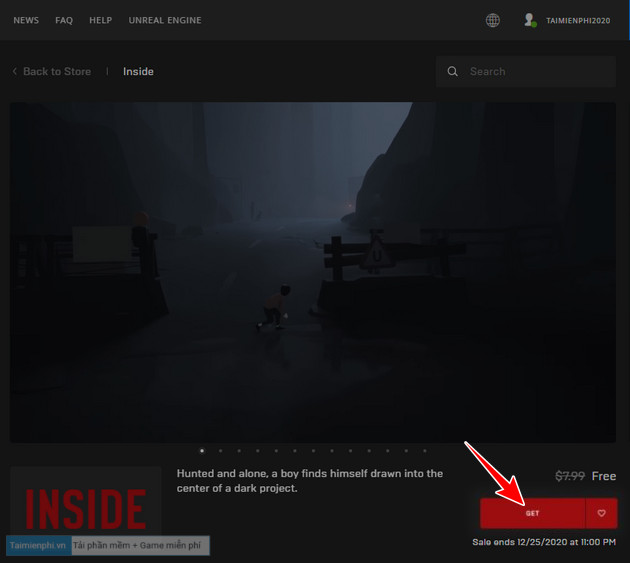Viewport: 630px width, 563px height.
Task: Click the user account avatar icon
Action: [530, 20]
